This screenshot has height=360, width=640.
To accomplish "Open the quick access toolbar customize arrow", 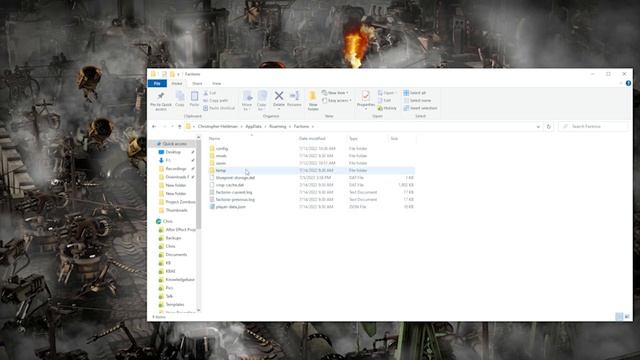I will [178, 74].
